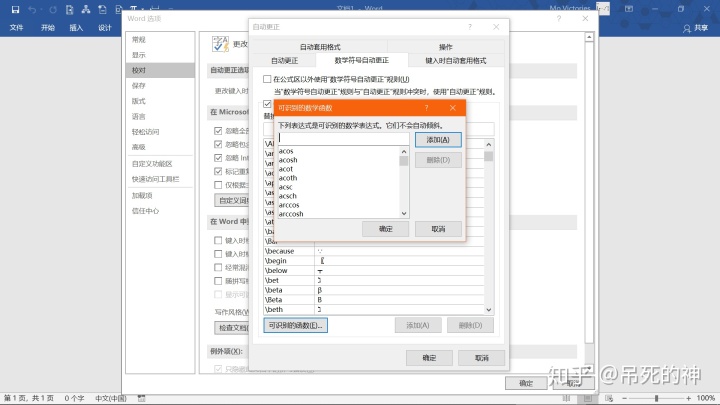Open the Ribbon Display Options icon
Image resolution: width=720 pixels, height=405 pixels.
point(629,9)
